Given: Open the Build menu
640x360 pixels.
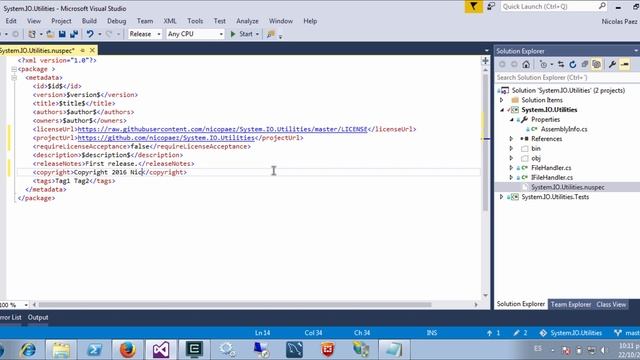Looking at the screenshot, I should pyautogui.click(x=89, y=21).
